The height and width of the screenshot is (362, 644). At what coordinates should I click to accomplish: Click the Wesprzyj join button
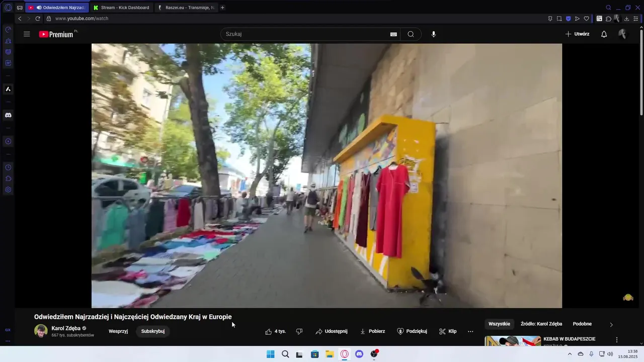coord(118,331)
